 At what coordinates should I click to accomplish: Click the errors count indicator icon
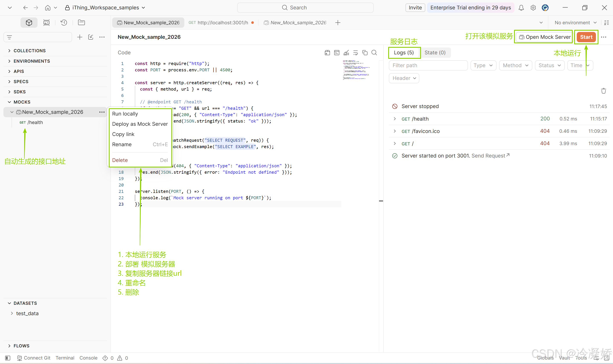coord(105,358)
